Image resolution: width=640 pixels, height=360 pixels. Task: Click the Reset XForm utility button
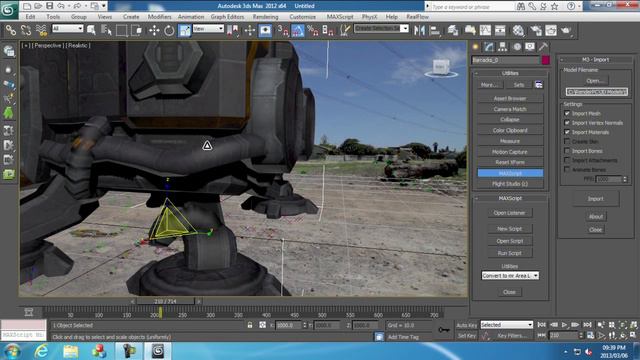pos(510,162)
